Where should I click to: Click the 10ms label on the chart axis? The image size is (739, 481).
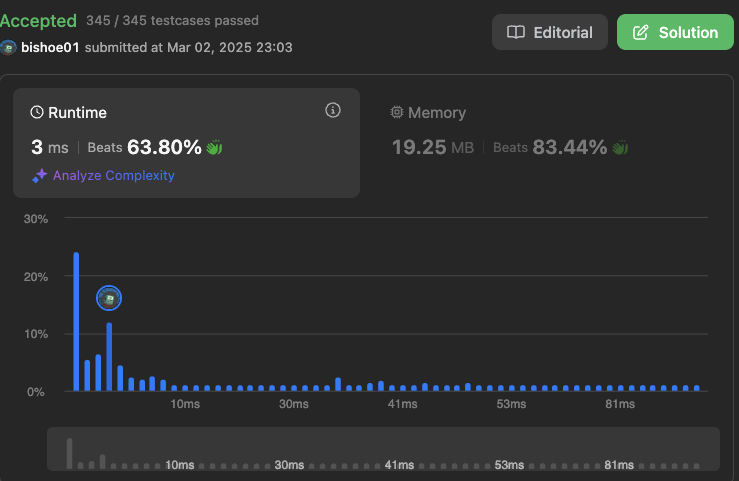coord(185,404)
